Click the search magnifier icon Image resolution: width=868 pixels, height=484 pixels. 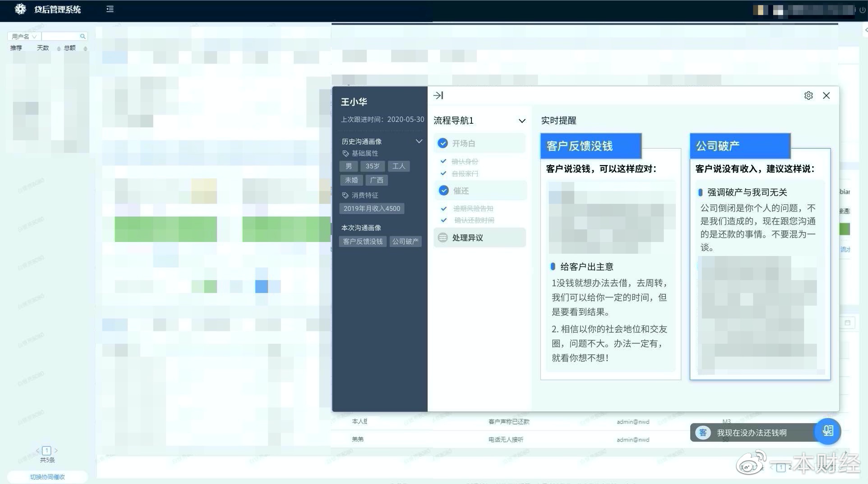(x=83, y=36)
